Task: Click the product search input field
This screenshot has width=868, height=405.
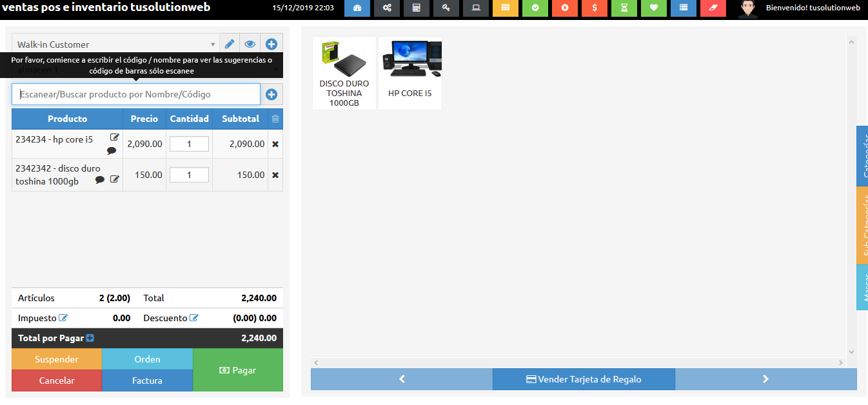Action: click(x=136, y=94)
